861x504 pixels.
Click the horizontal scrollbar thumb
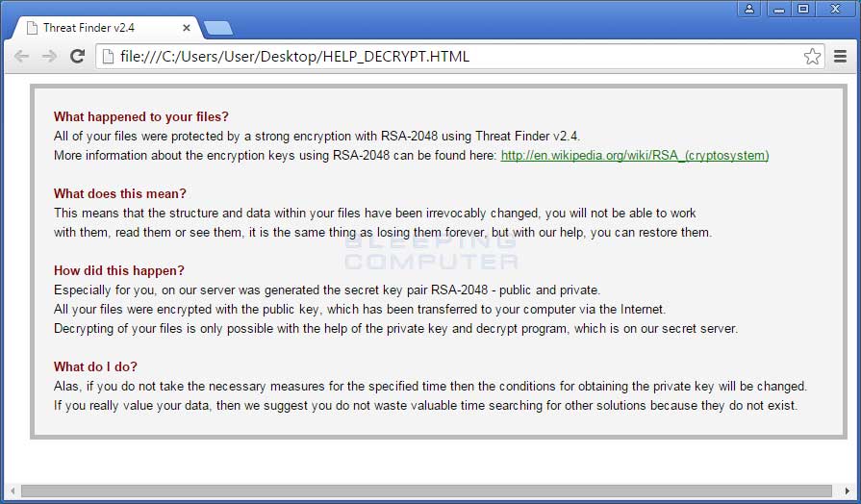(x=426, y=491)
